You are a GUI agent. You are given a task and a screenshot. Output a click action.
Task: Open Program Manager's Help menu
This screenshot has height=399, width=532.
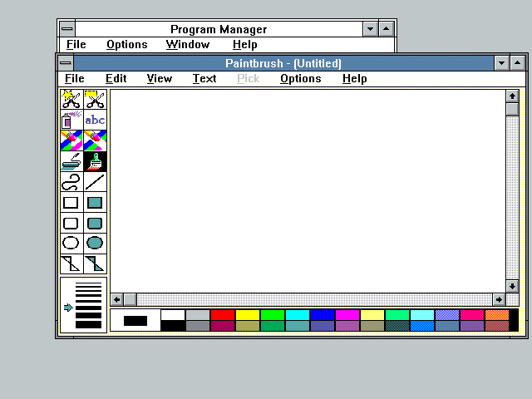click(x=245, y=44)
